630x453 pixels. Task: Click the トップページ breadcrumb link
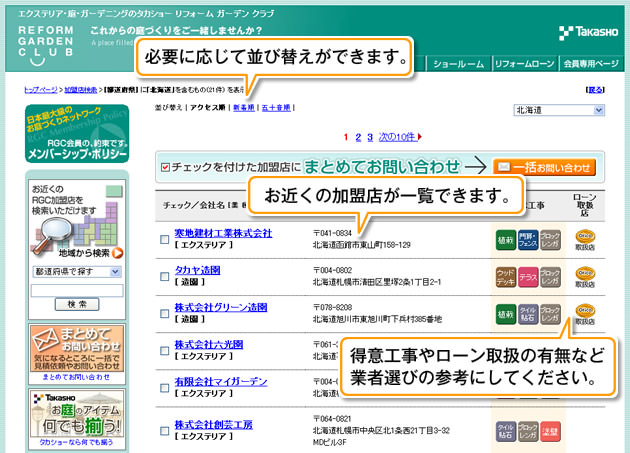point(41,90)
